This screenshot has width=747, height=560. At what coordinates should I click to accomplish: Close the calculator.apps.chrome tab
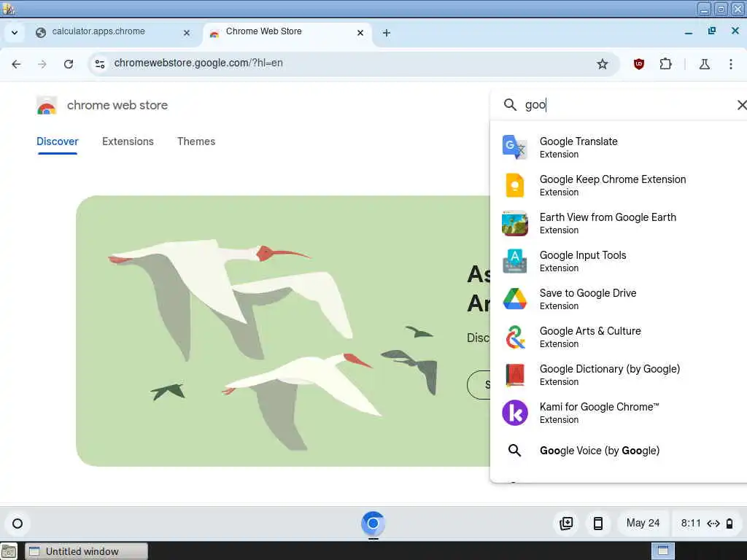[x=187, y=33]
